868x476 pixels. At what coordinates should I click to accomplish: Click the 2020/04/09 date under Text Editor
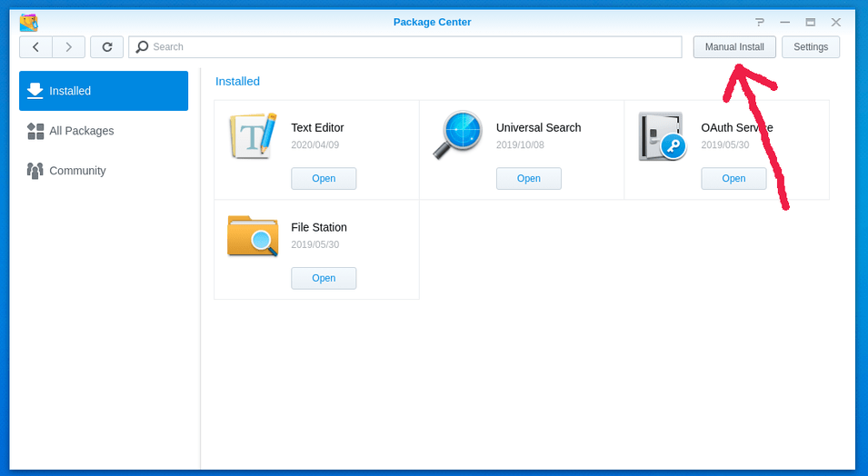point(315,144)
